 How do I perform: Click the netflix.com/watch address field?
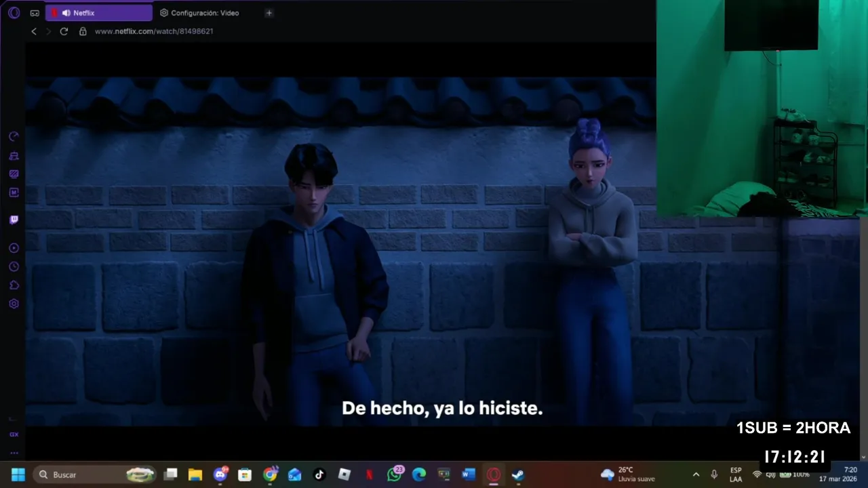pos(154,31)
